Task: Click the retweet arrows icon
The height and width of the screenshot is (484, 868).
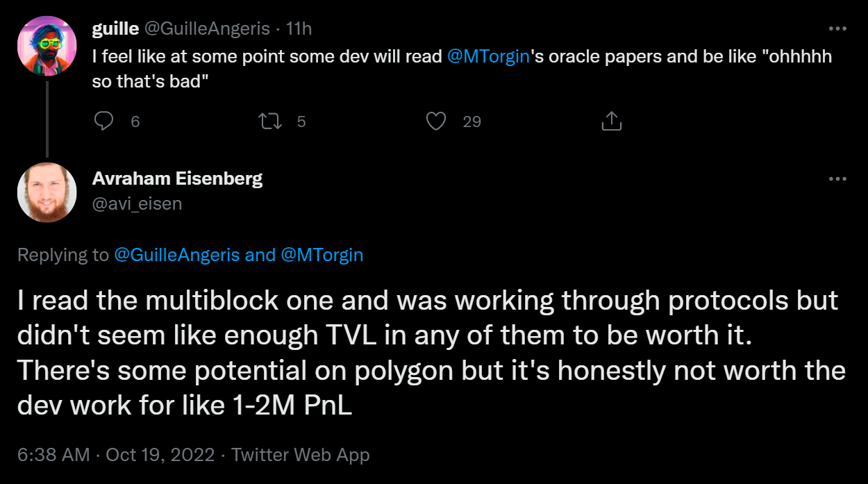Action: tap(269, 122)
